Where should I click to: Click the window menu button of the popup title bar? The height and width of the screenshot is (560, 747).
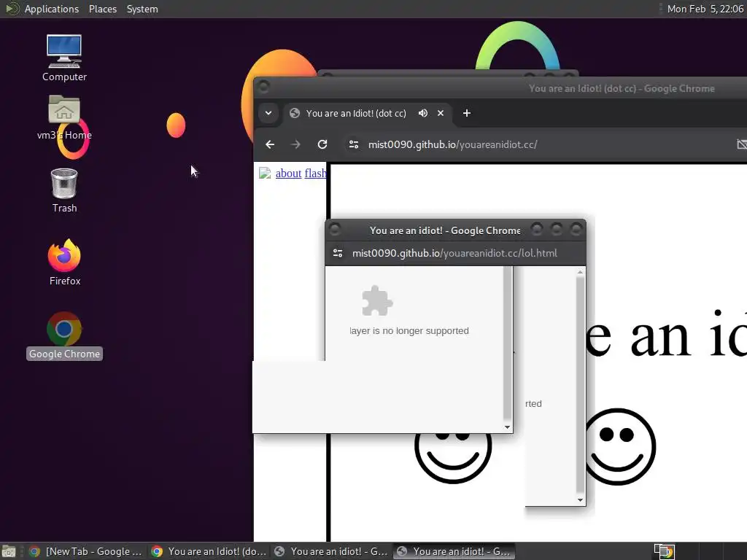(x=335, y=230)
